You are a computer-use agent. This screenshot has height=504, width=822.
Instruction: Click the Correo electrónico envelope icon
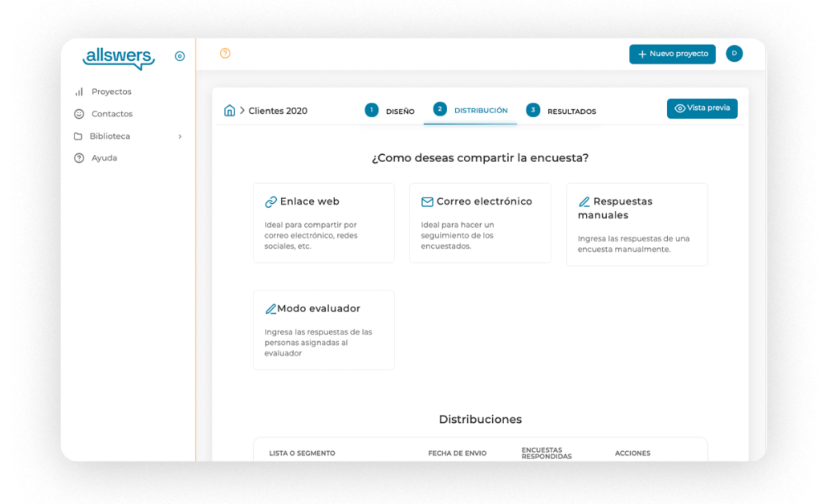pos(427,201)
